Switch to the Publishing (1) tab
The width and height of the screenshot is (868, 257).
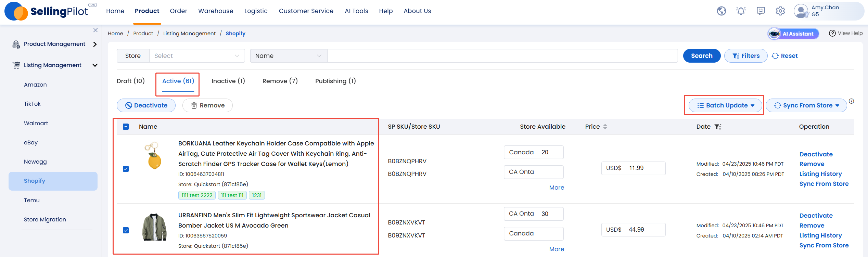[x=335, y=81]
